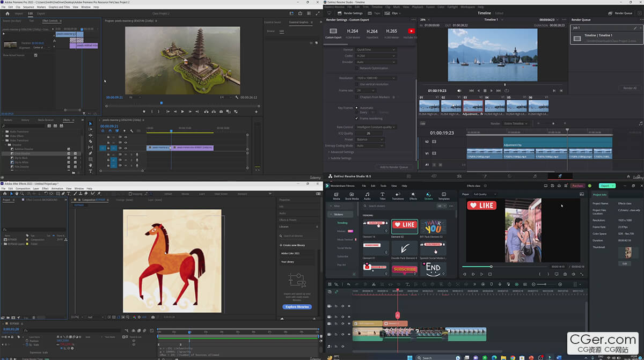Select the Razor tool in Premiere Pro
This screenshot has width=644, height=360.
pyautogui.click(x=90, y=142)
